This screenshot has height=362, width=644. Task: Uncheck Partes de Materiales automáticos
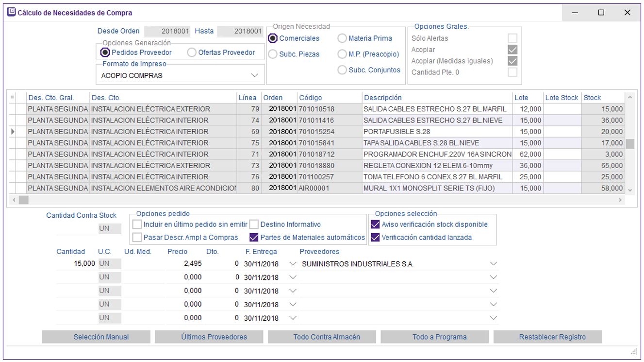click(254, 238)
